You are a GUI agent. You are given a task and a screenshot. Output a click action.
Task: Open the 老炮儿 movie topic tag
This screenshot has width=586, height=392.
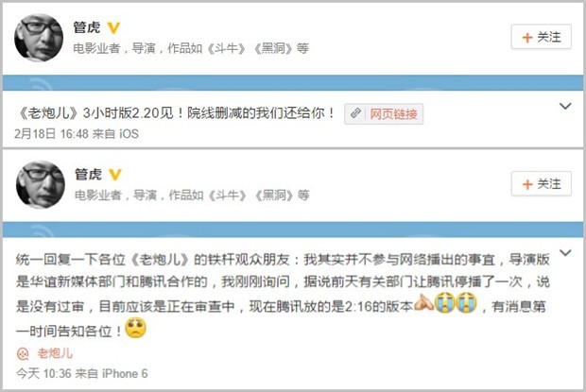click(55, 353)
